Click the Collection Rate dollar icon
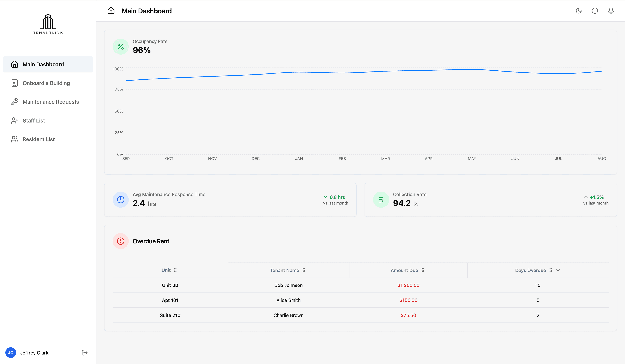Screen dimensions: 625x364 381,199
